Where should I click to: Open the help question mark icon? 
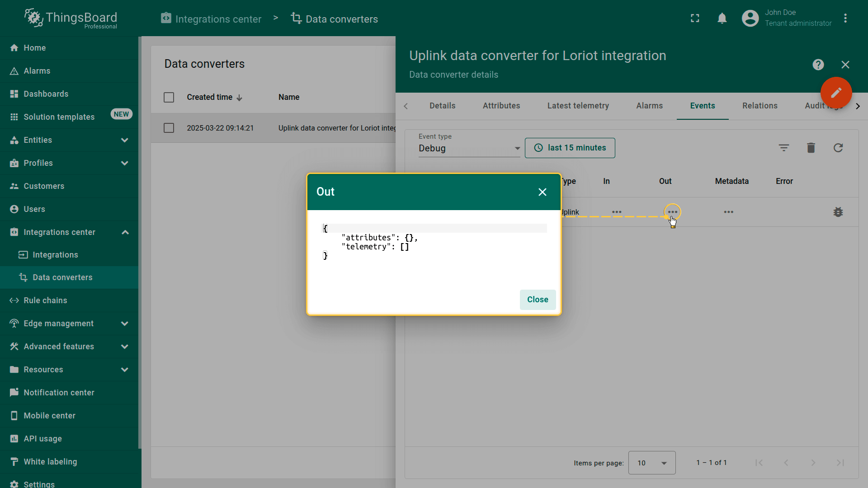(x=818, y=65)
